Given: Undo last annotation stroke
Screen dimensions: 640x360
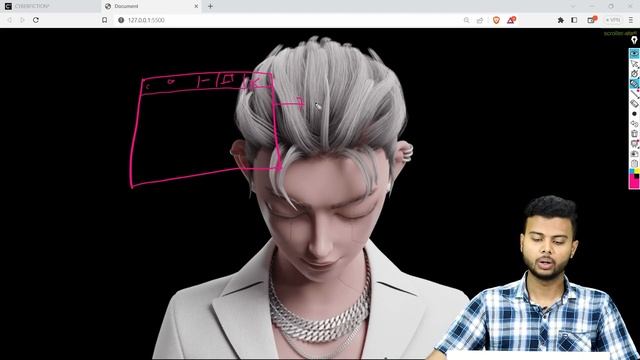Looking at the screenshot, I should [x=634, y=124].
